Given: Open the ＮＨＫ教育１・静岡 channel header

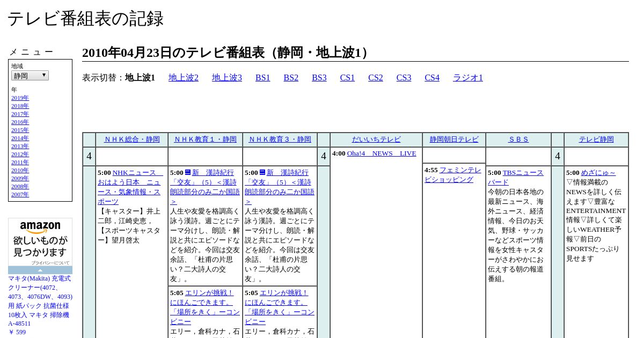Looking at the screenshot, I should pos(206,139).
